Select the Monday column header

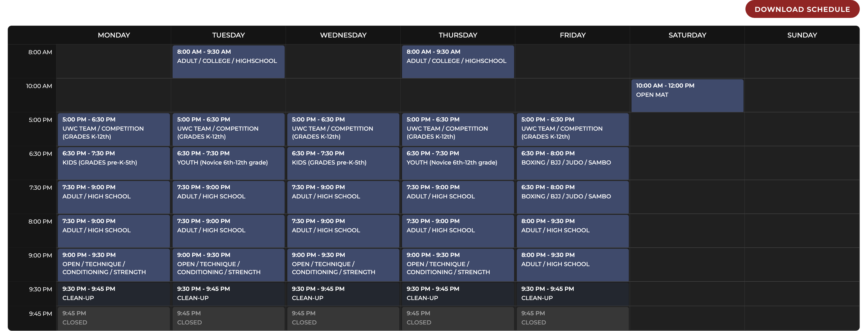114,35
